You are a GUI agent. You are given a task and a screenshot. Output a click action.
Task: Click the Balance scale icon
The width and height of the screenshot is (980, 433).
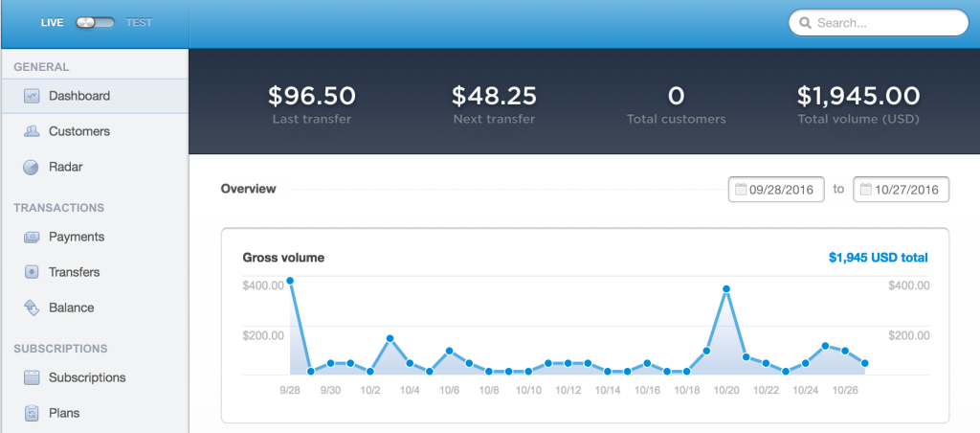32,308
